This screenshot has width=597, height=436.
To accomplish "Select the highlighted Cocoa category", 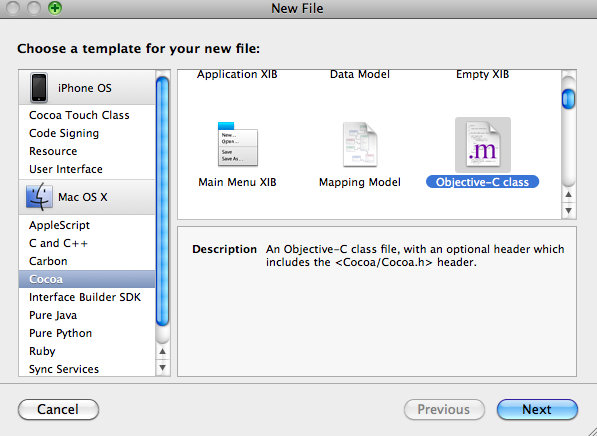I will tap(87, 279).
